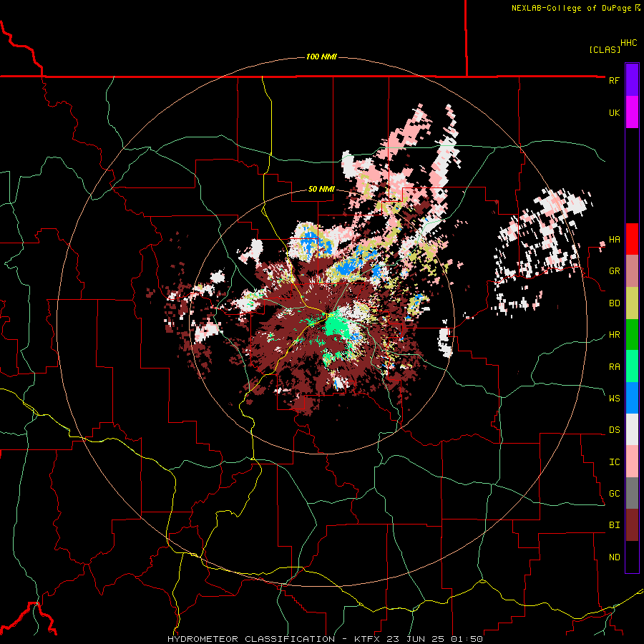This screenshot has width=644, height=644.
Task: Click the GC legend label
Action: [x=614, y=494]
